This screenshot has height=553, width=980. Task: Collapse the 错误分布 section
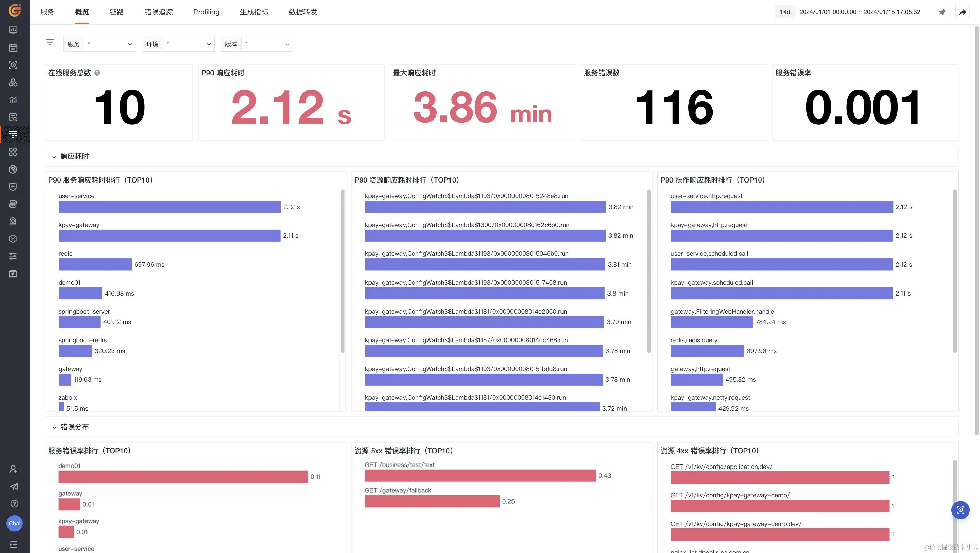pyautogui.click(x=54, y=427)
